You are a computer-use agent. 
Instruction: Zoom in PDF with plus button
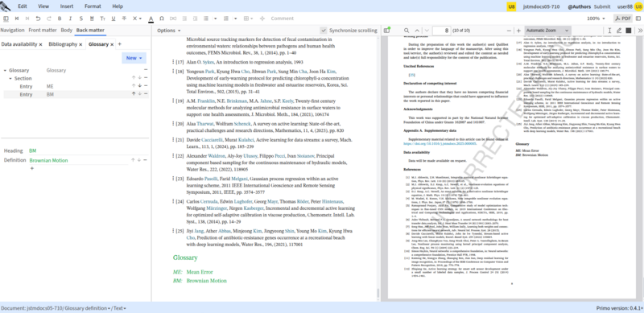[x=518, y=31]
